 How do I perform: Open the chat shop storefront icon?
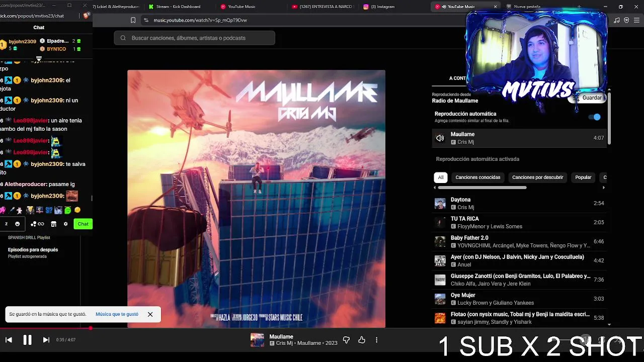pyautogui.click(x=53, y=224)
